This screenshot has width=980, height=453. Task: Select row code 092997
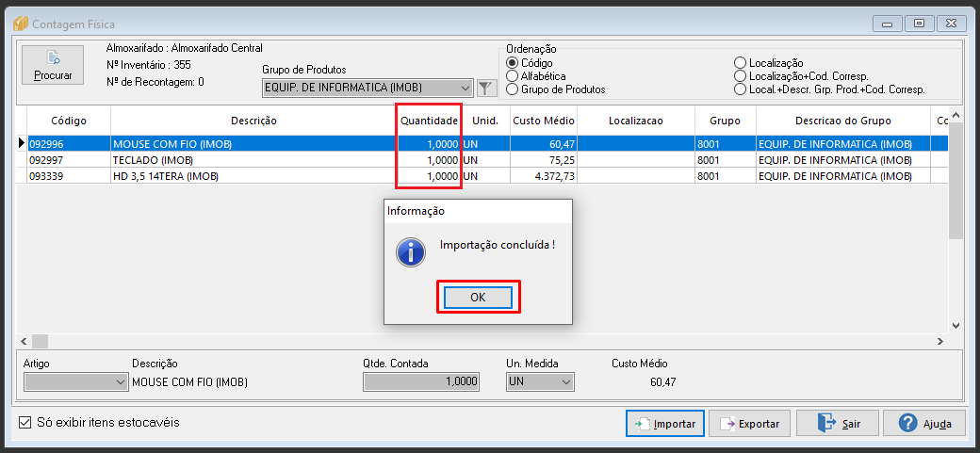(x=69, y=160)
